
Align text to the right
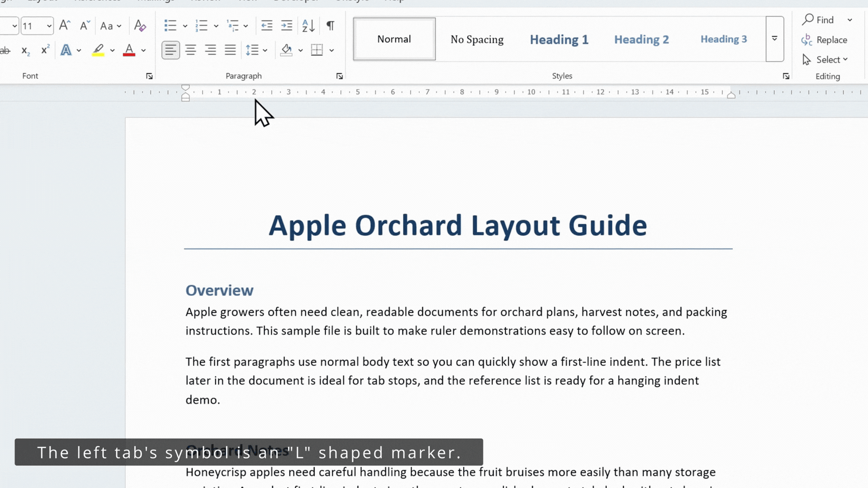(210, 50)
